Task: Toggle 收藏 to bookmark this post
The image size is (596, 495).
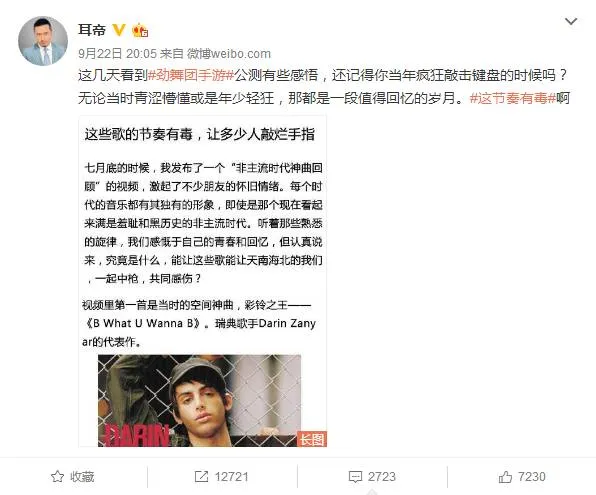Action: point(73,476)
